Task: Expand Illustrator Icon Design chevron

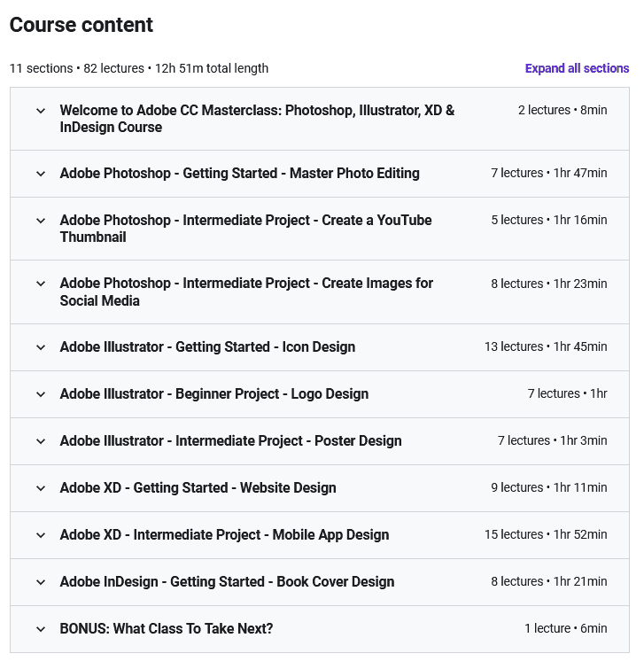Action: pyautogui.click(x=41, y=347)
